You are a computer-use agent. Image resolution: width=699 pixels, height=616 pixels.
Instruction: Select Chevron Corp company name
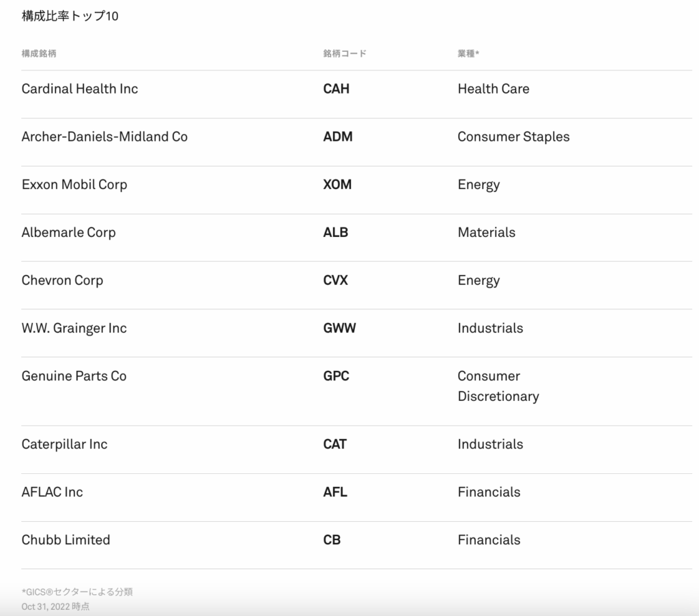(62, 280)
